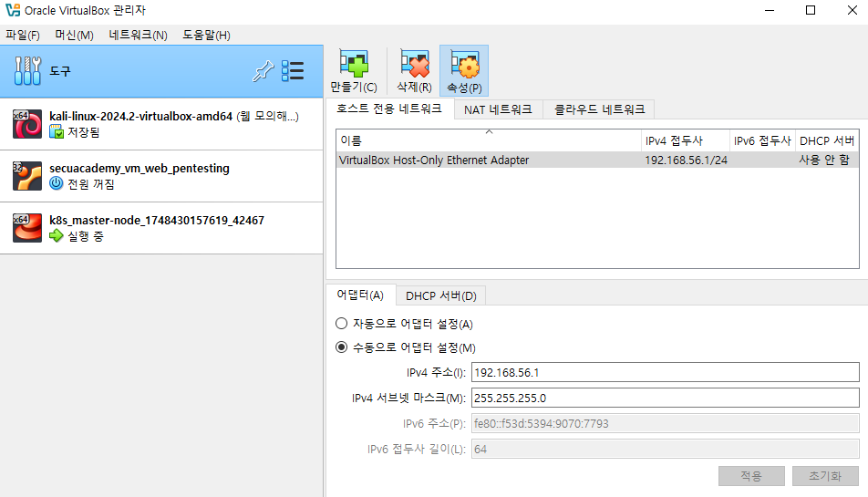Image resolution: width=868 pixels, height=497 pixels.
Task: Click the 삭제(R) remove network icon
Action: [415, 64]
